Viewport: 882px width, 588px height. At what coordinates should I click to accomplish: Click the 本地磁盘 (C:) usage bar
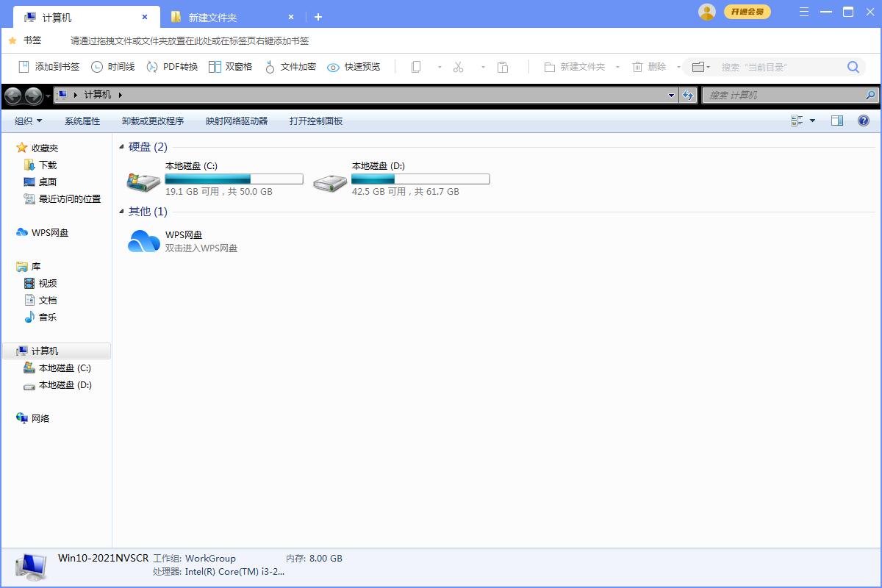click(x=234, y=179)
